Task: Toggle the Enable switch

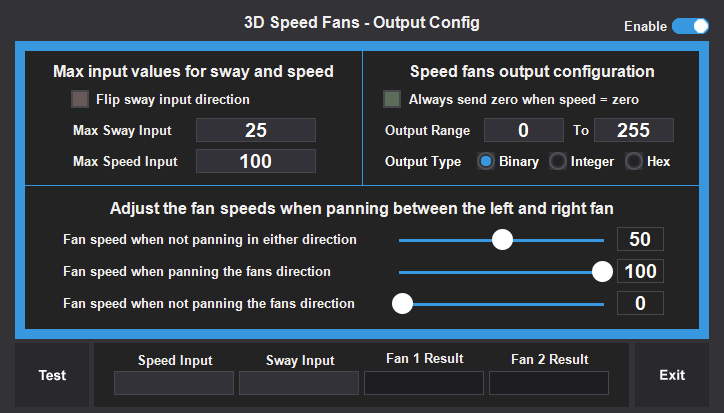Action: pyautogui.click(x=690, y=26)
